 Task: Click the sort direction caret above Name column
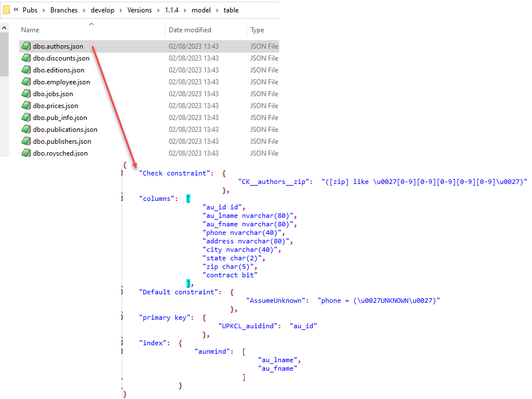tap(91, 24)
